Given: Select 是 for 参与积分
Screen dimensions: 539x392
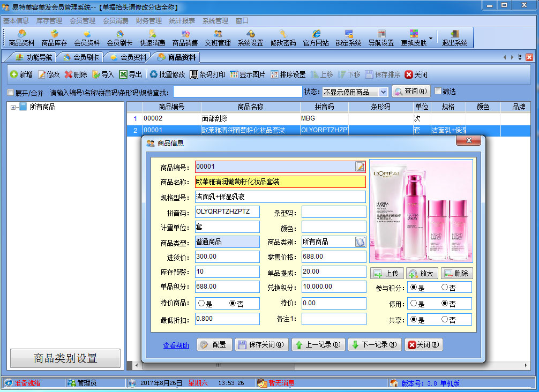Looking at the screenshot, I should coord(414,287).
